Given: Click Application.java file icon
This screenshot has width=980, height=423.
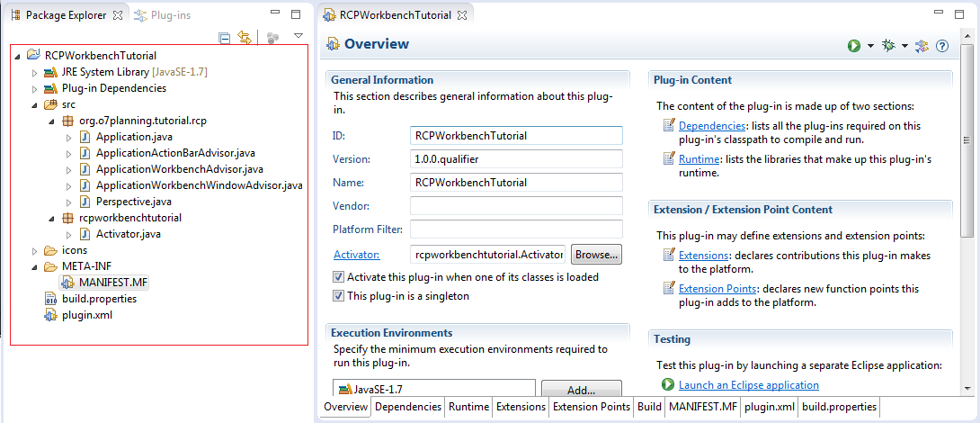Looking at the screenshot, I should point(85,137).
